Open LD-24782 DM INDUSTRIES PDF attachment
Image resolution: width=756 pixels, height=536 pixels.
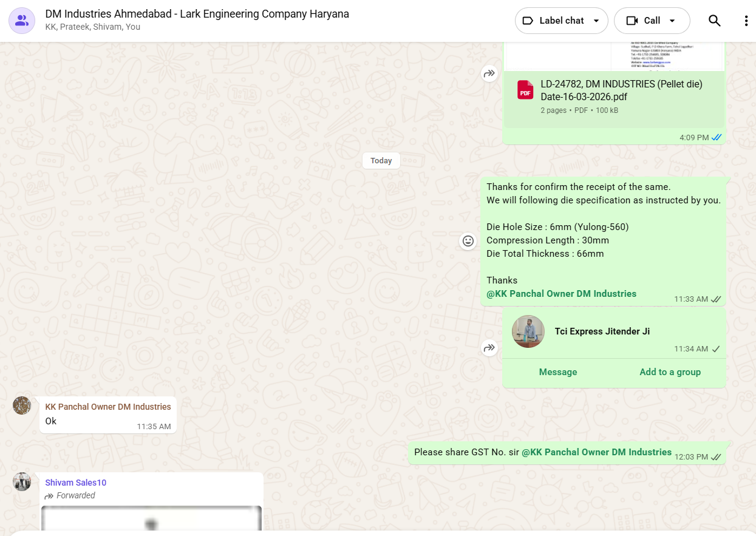coord(621,90)
